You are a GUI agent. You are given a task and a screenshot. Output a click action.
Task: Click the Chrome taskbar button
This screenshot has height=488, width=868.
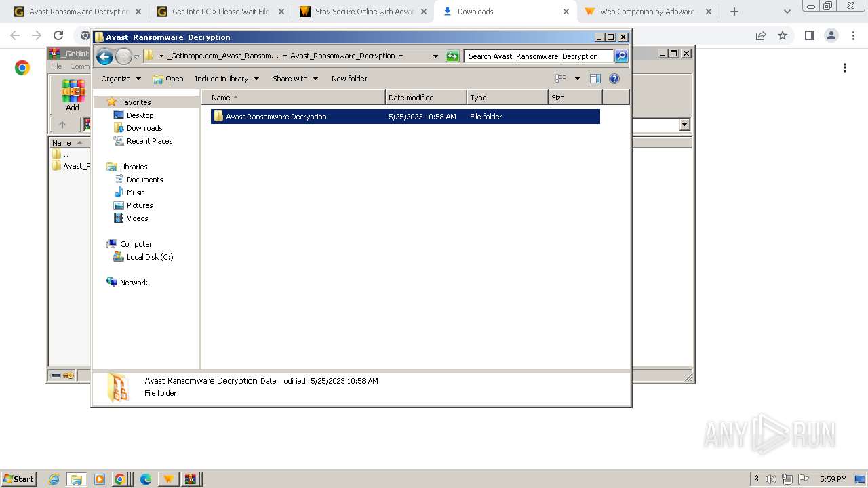(119, 479)
